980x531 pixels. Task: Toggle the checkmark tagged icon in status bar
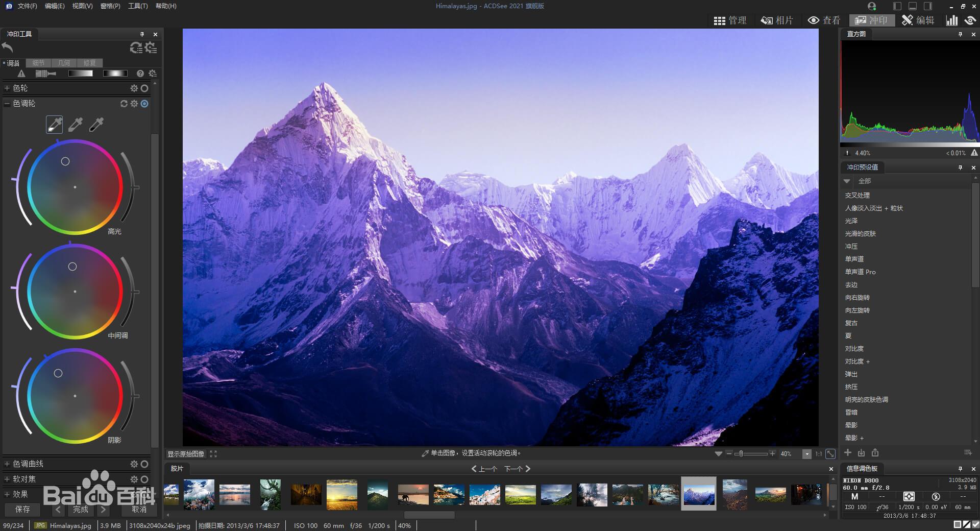pos(975,525)
